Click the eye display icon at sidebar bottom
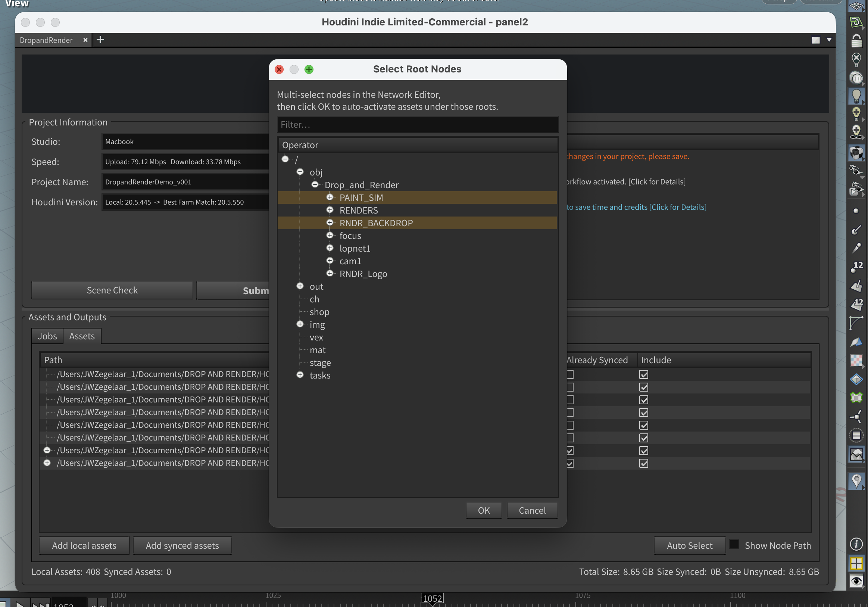The image size is (868, 607). tap(856, 581)
